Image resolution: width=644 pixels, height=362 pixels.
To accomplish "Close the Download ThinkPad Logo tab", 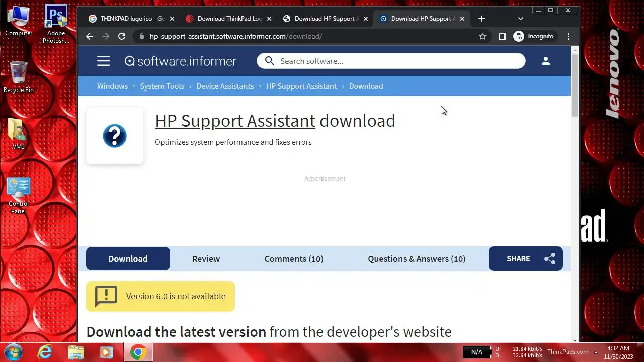I will click(269, 19).
